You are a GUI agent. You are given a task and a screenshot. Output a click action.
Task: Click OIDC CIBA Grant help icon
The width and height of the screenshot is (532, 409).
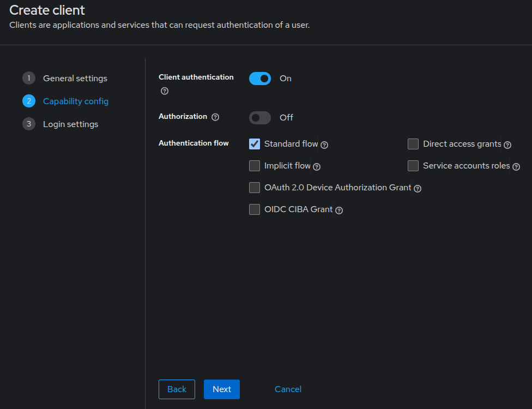coord(339,210)
